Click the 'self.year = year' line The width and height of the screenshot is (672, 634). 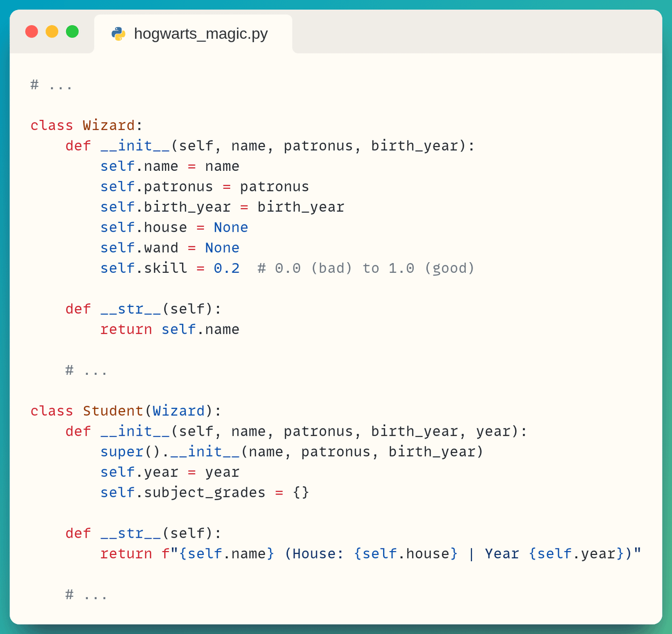(x=170, y=473)
